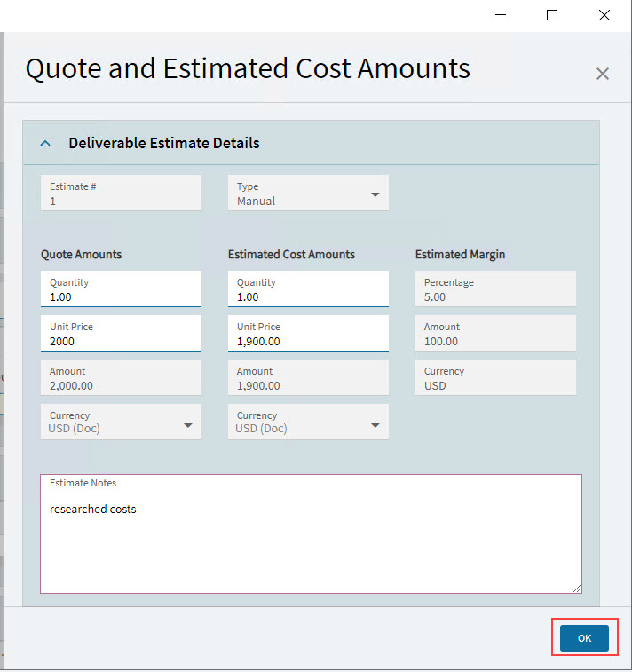Click the Estimated Cost Amounts heading
The image size is (632, 672).
click(291, 255)
